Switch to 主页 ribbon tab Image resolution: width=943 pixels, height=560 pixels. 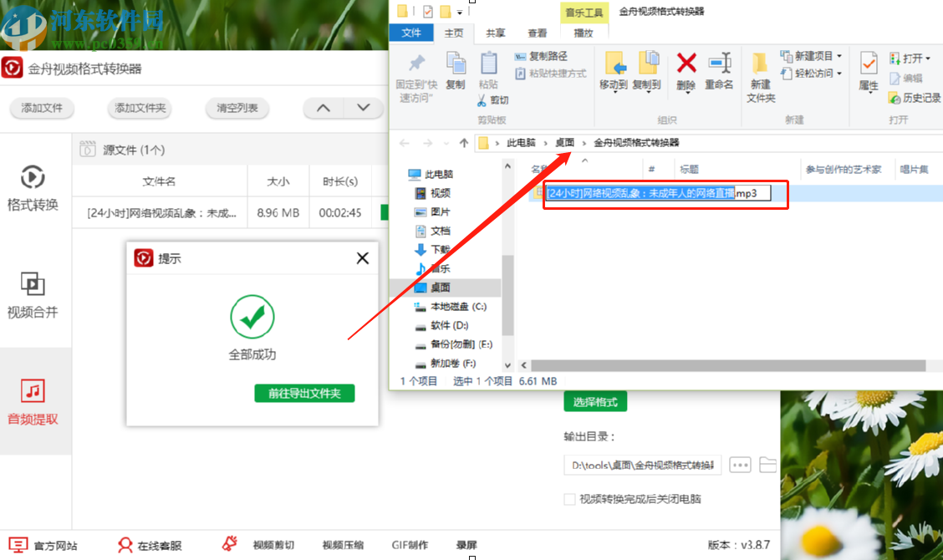coord(454,33)
